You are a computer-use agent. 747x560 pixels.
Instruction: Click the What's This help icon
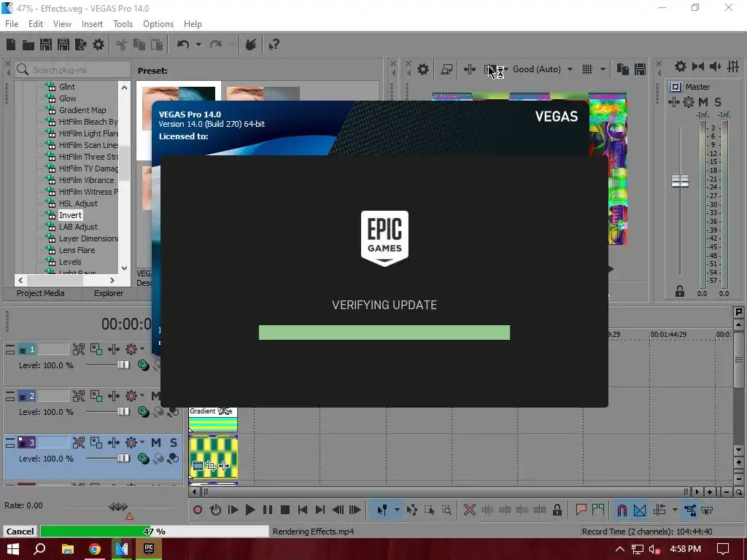pyautogui.click(x=274, y=44)
